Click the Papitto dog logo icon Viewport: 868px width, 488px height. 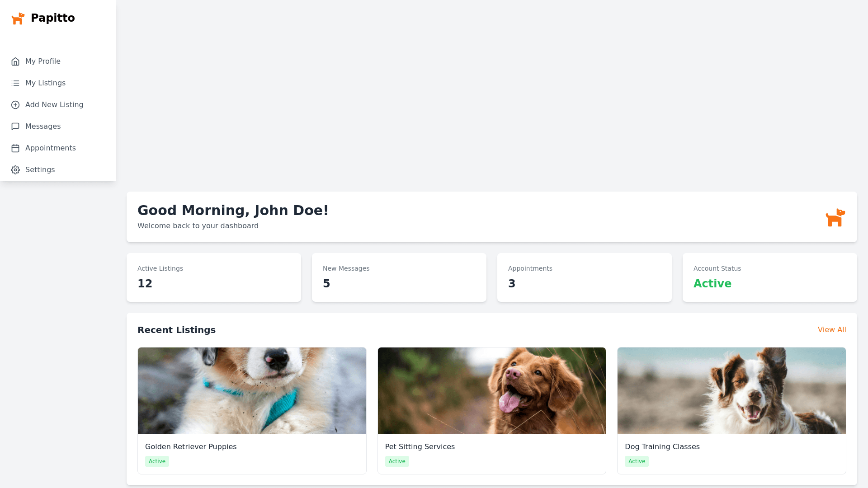[18, 19]
